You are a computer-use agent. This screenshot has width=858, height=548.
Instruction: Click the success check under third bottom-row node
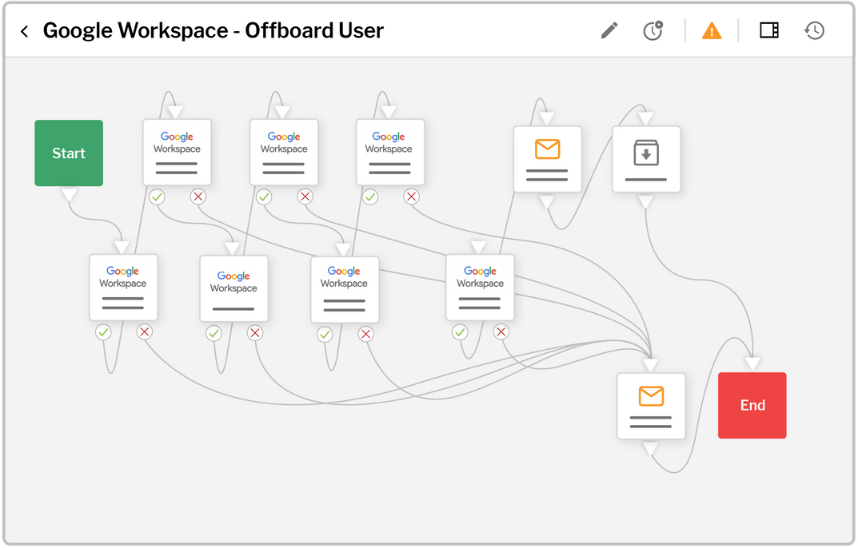tap(324, 334)
